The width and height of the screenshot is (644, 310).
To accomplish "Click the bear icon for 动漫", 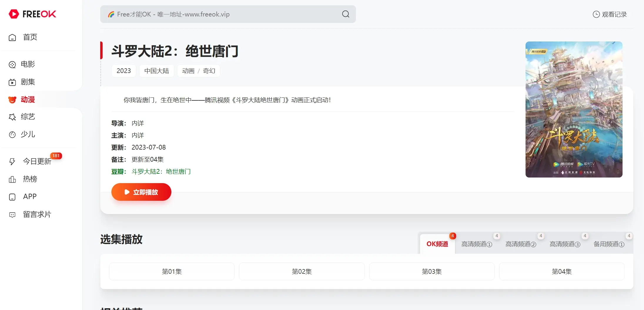I will pos(12,100).
